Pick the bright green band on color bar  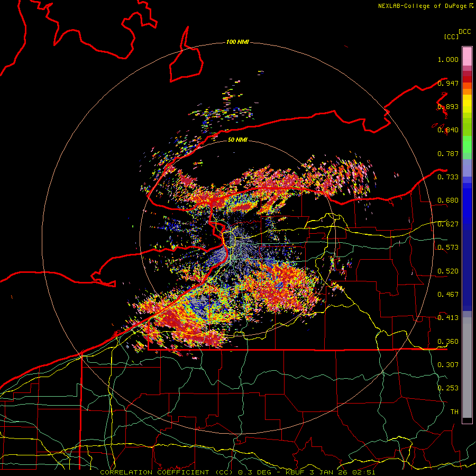pyautogui.click(x=467, y=144)
